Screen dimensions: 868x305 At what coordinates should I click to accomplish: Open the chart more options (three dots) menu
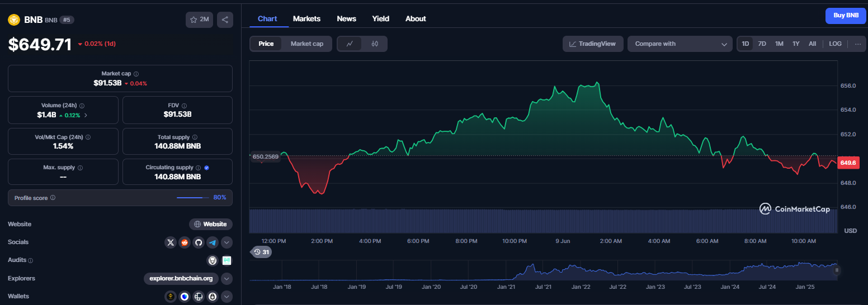[858, 44]
